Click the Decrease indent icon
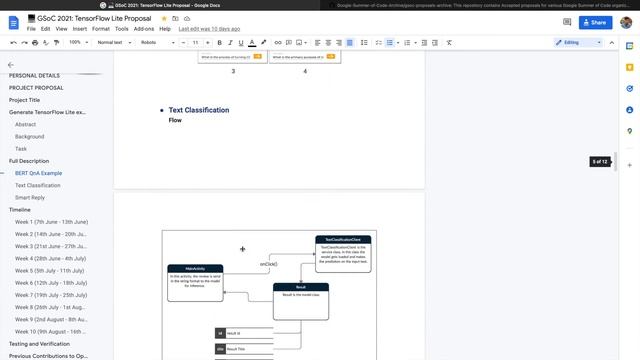Viewport: 640px width, 360px height. pos(424,42)
